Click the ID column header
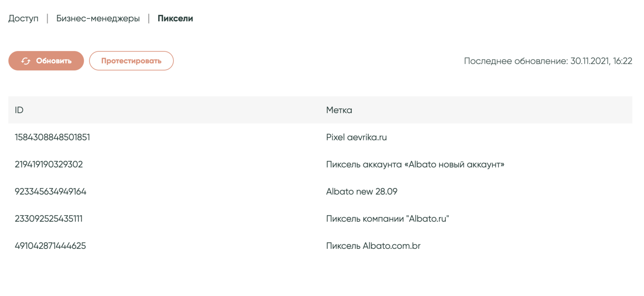 pos(19,110)
